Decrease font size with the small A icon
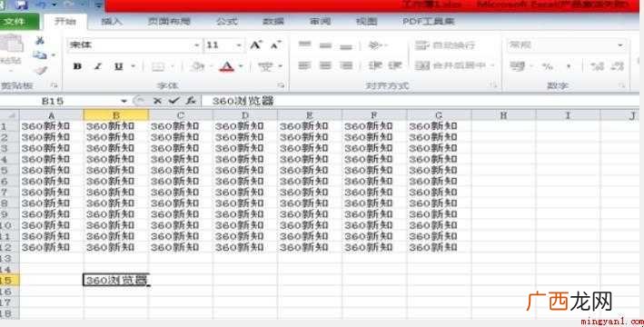Screen dimensions: 644x327 coord(275,45)
